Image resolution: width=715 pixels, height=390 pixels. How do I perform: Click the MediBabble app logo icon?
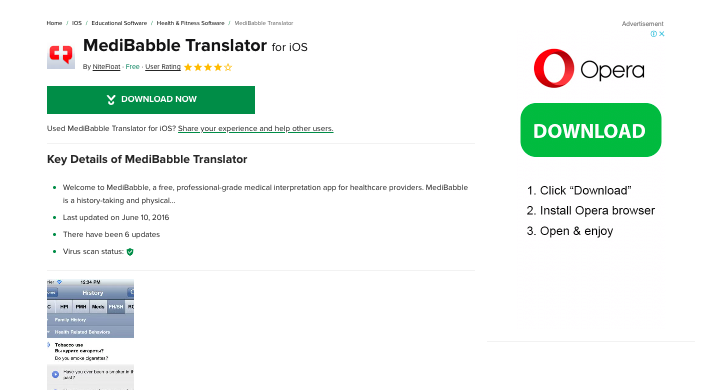(61, 55)
